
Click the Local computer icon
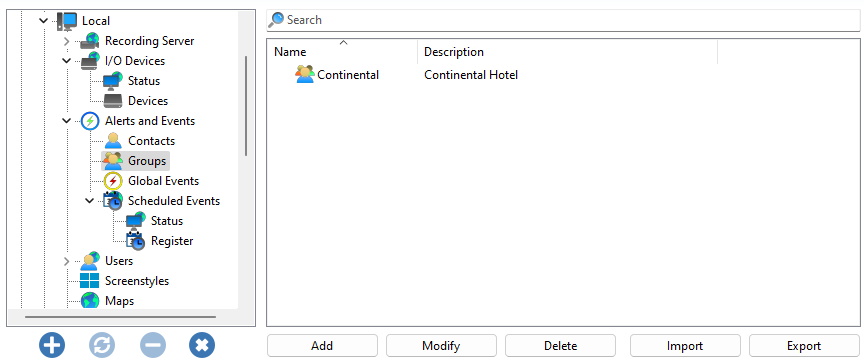(68, 21)
